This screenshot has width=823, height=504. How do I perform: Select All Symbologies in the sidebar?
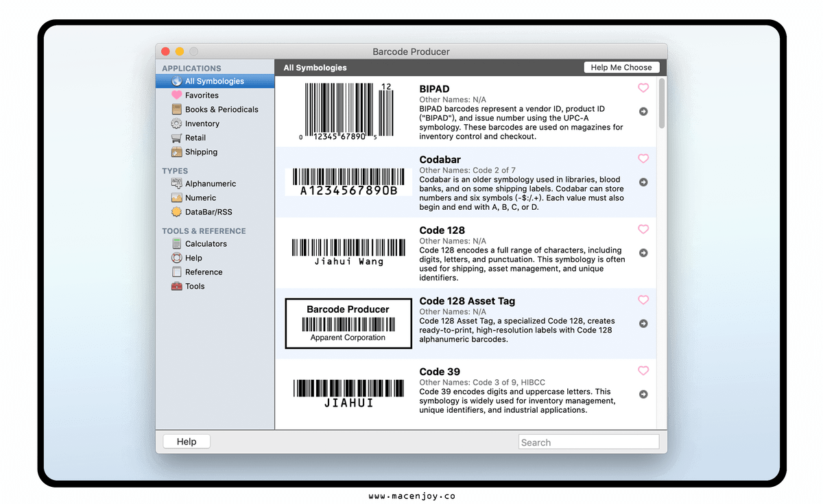[215, 81]
